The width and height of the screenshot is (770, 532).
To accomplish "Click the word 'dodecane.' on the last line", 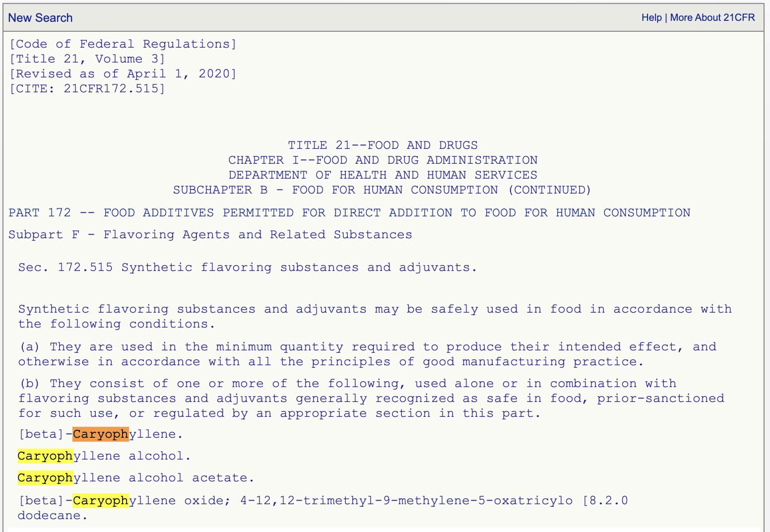I will tap(52, 516).
